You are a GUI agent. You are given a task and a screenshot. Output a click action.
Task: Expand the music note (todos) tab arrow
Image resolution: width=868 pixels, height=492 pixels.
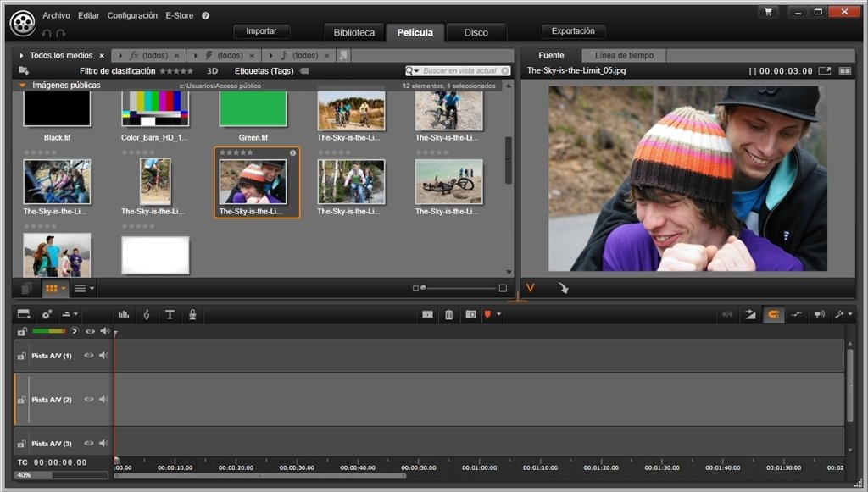coord(270,55)
